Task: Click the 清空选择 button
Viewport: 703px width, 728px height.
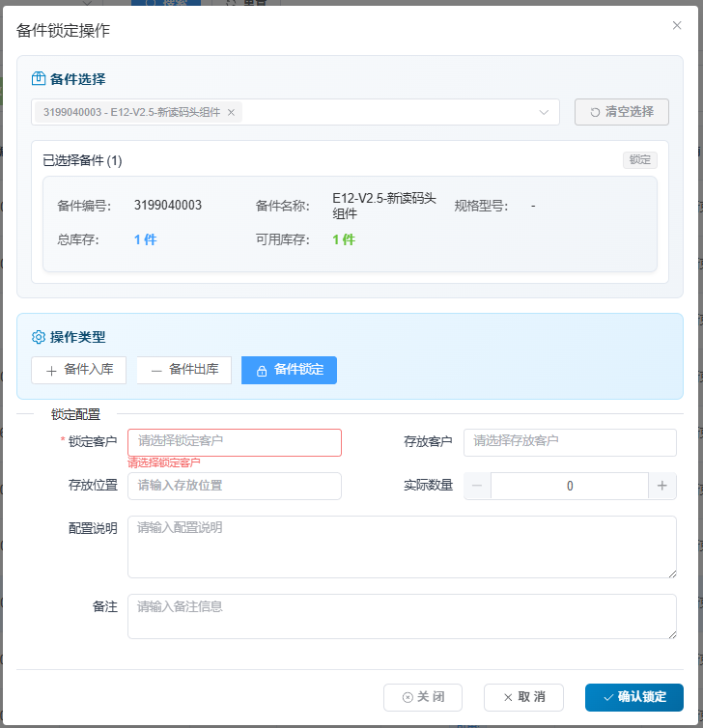Action: click(621, 112)
